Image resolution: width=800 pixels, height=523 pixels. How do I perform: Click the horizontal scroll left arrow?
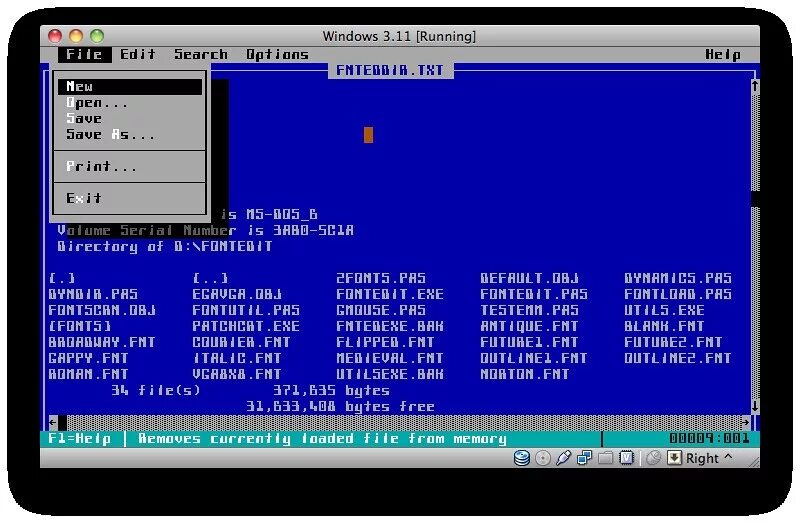(x=53, y=422)
